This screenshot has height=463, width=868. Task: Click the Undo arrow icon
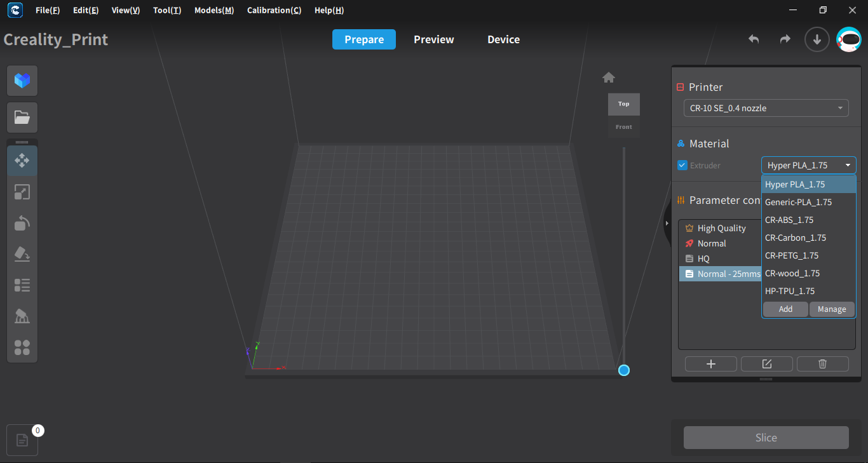coord(754,39)
